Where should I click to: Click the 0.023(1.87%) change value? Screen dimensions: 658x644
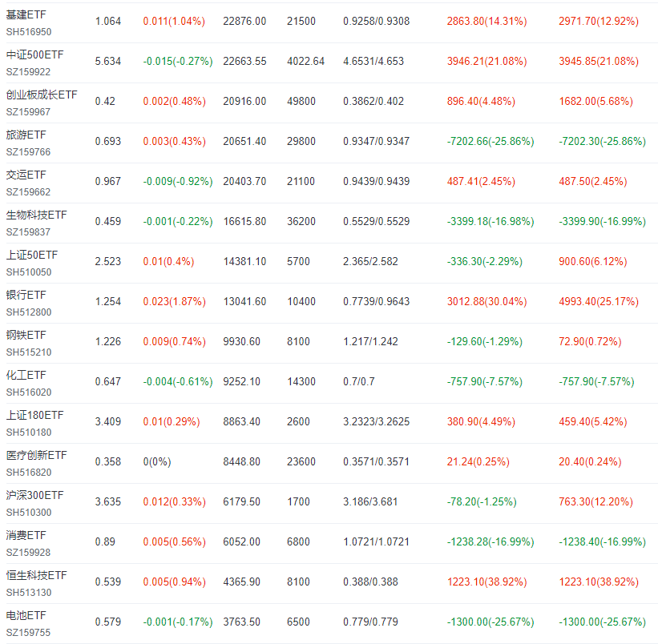174,301
